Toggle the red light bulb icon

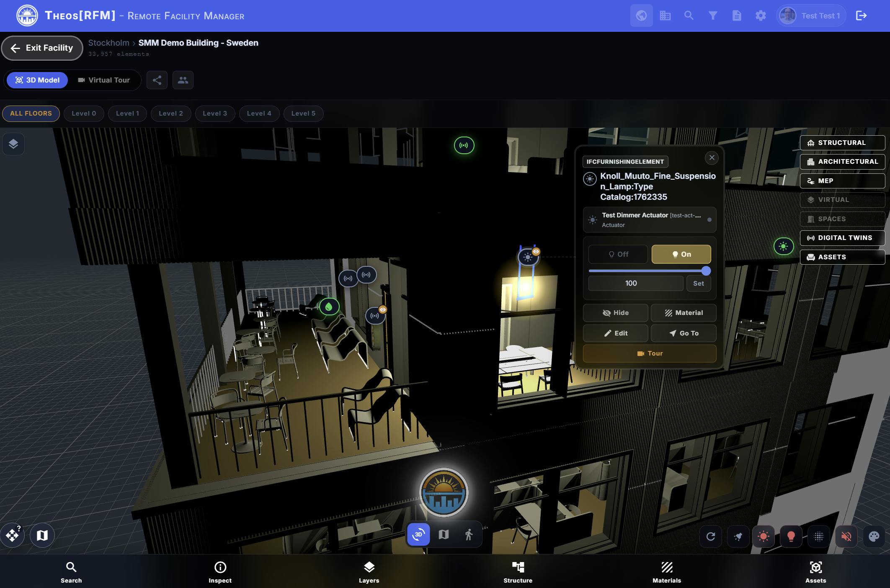click(791, 536)
